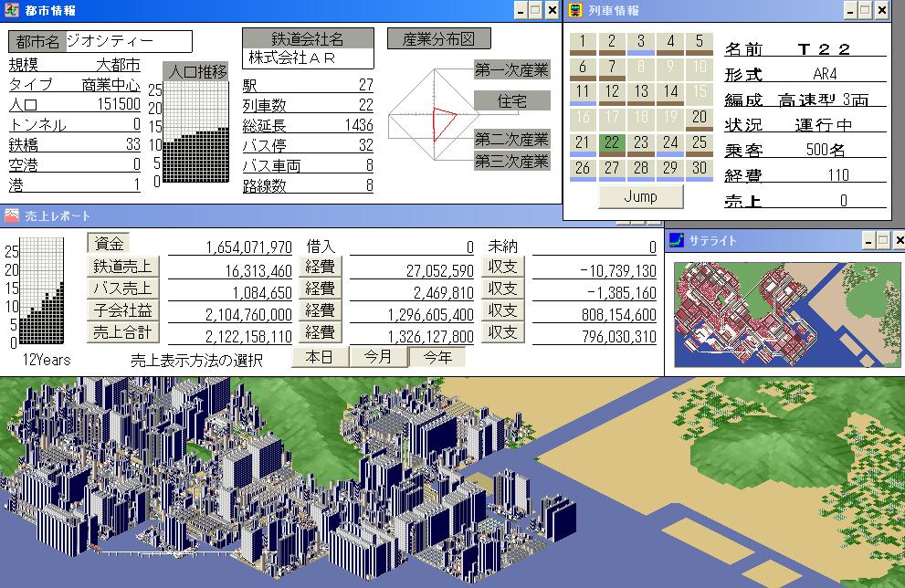
Task: Choose train 24 in 列車情報
Action: [670, 144]
